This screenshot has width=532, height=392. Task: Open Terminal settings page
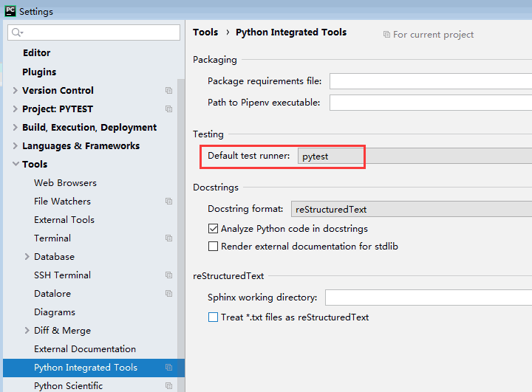[52, 238]
